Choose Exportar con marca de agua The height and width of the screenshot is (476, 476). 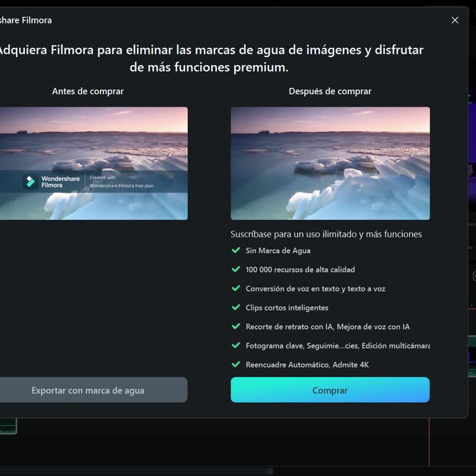(92, 390)
